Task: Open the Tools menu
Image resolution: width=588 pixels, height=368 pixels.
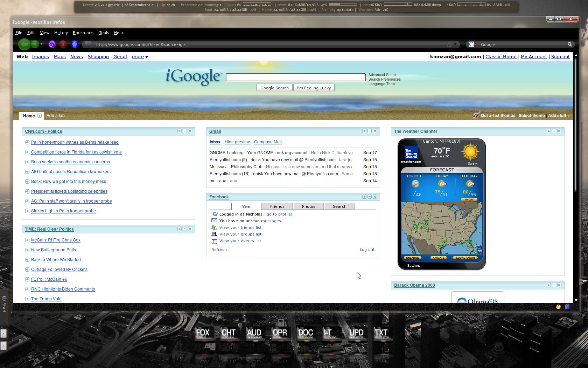Action: [104, 33]
